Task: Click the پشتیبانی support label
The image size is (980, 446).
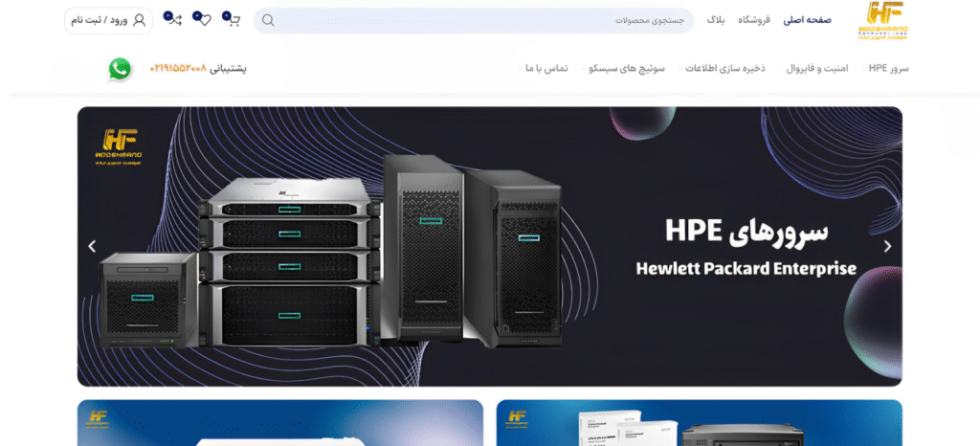Action: (228, 69)
